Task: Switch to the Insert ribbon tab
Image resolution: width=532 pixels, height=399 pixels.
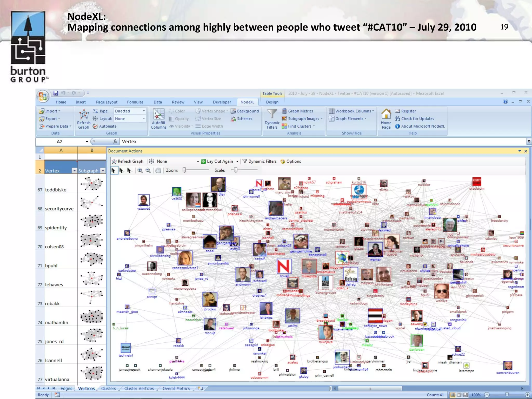Action: [81, 102]
